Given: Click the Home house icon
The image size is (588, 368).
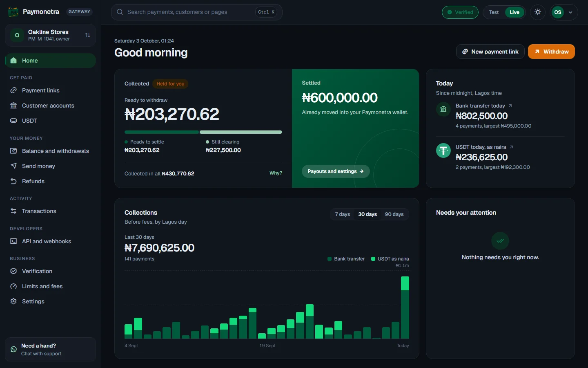Looking at the screenshot, I should click(x=13, y=61).
